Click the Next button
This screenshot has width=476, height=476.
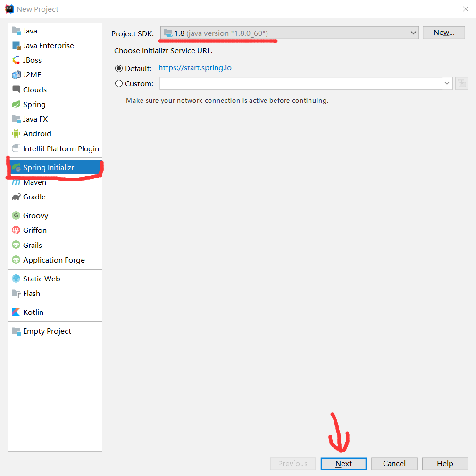tap(343, 463)
